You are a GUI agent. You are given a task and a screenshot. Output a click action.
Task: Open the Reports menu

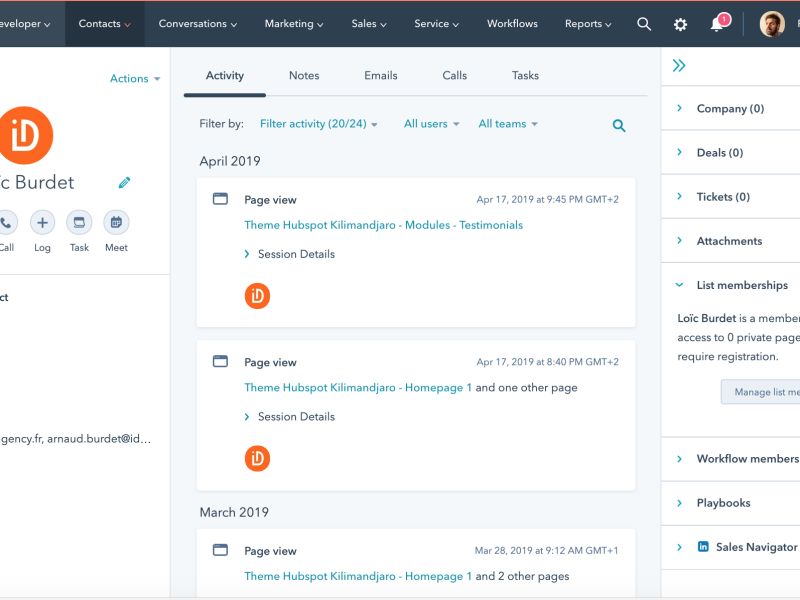coord(588,24)
